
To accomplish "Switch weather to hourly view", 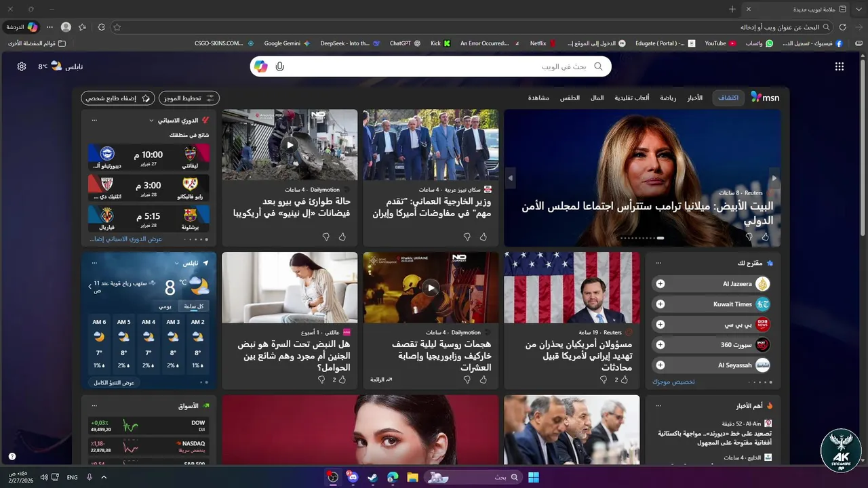I will click(x=194, y=306).
